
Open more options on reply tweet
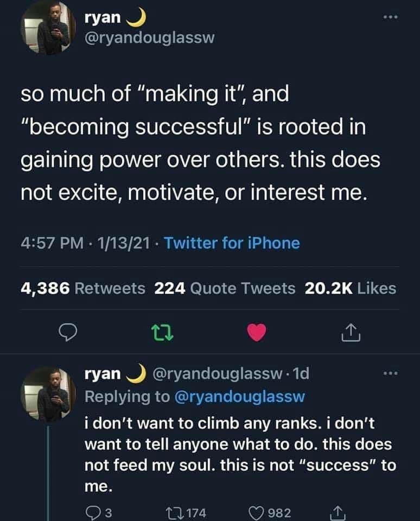[390, 374]
